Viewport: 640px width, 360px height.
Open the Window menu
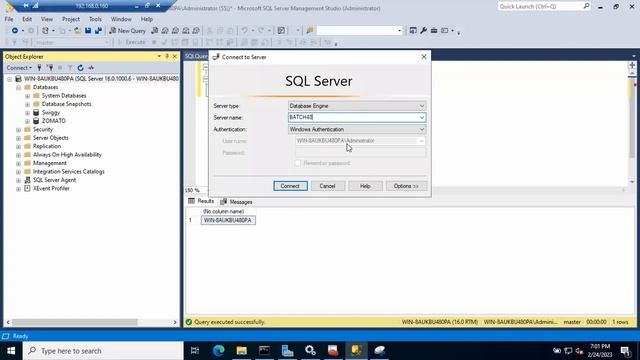click(x=121, y=19)
